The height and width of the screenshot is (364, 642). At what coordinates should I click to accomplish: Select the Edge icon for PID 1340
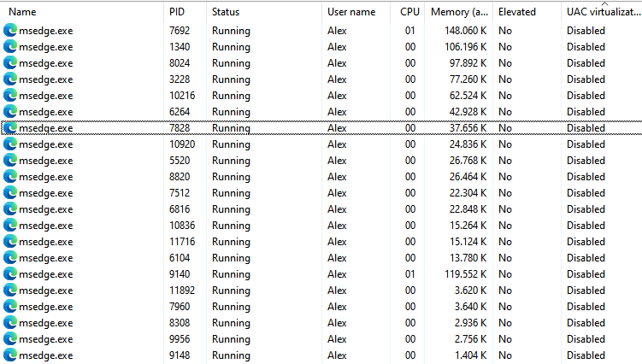click(10, 47)
